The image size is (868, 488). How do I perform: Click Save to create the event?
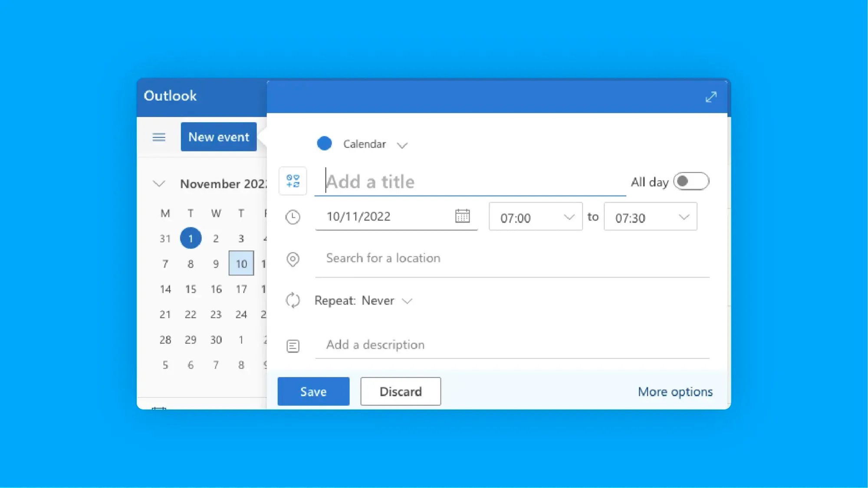pyautogui.click(x=314, y=391)
